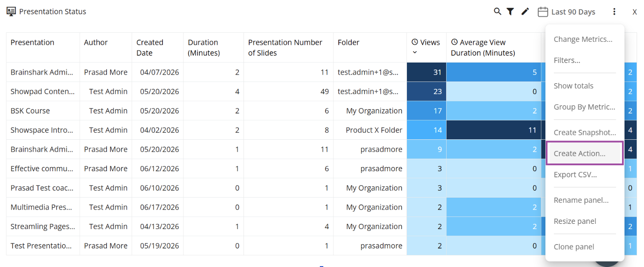Choose Group By Metric... option

tap(584, 107)
